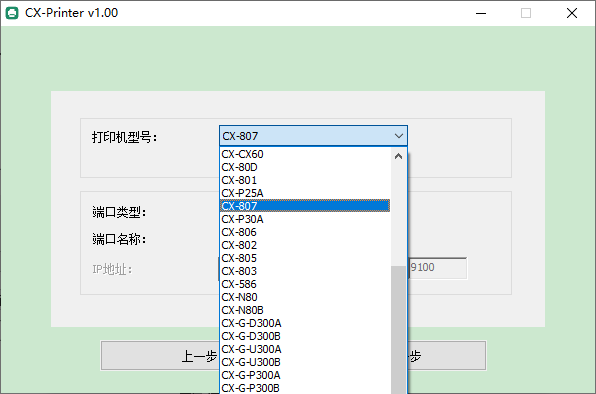Choose CX-P25A printer model

305,193
